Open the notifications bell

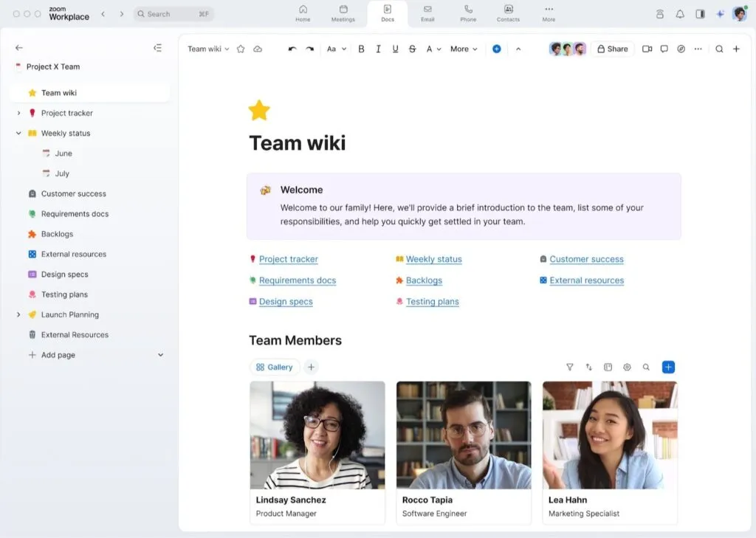tap(680, 14)
